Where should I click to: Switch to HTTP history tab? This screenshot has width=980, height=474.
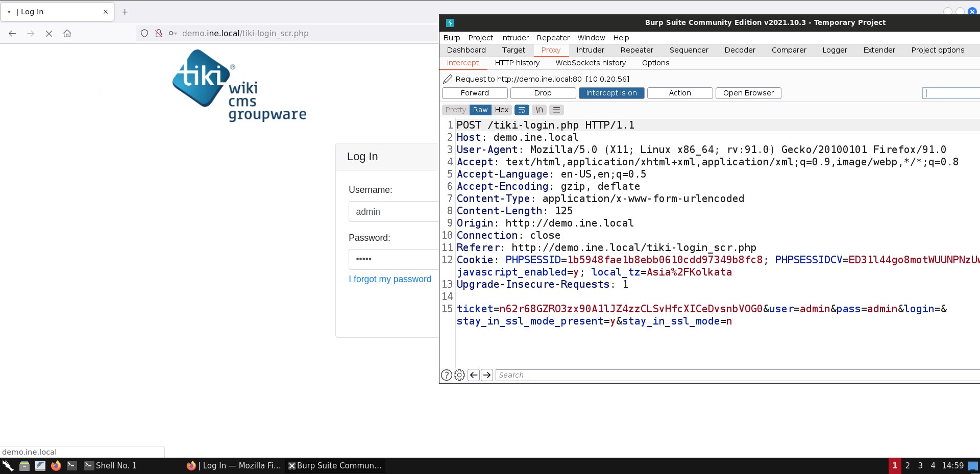click(x=517, y=63)
